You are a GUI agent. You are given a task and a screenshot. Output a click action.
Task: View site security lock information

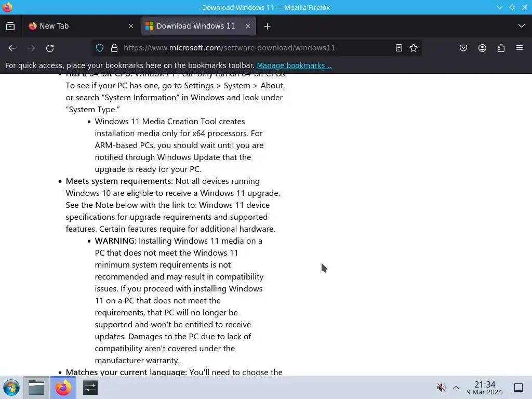pyautogui.click(x=114, y=48)
